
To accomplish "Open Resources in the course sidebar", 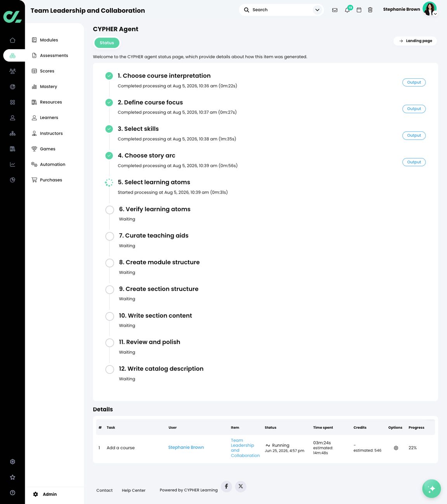I will coord(51,102).
